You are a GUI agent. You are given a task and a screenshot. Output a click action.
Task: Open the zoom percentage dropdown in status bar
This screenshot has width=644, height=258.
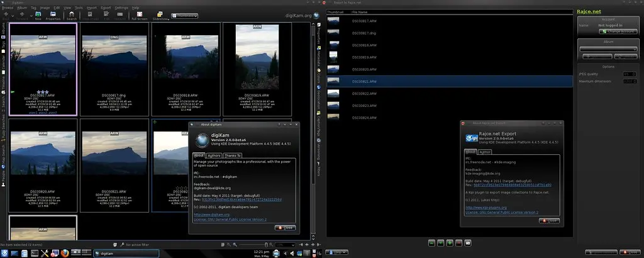click(x=285, y=244)
